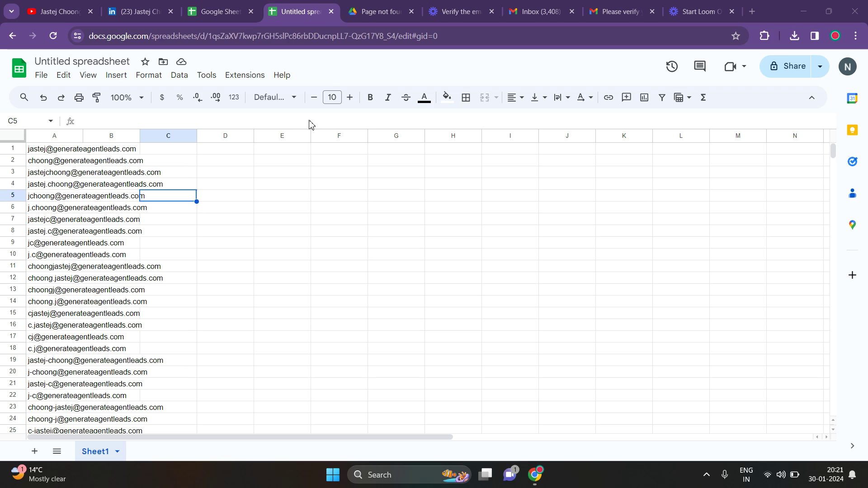The width and height of the screenshot is (868, 488).
Task: Open version history clock icon
Action: (672, 66)
